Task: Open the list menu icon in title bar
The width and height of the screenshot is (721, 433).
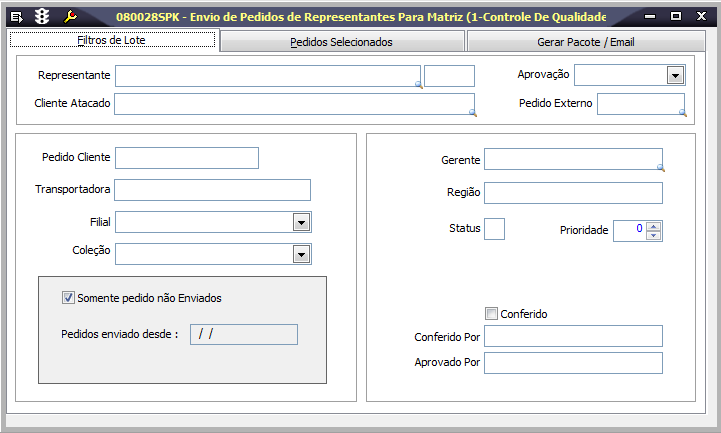Action: point(16,17)
